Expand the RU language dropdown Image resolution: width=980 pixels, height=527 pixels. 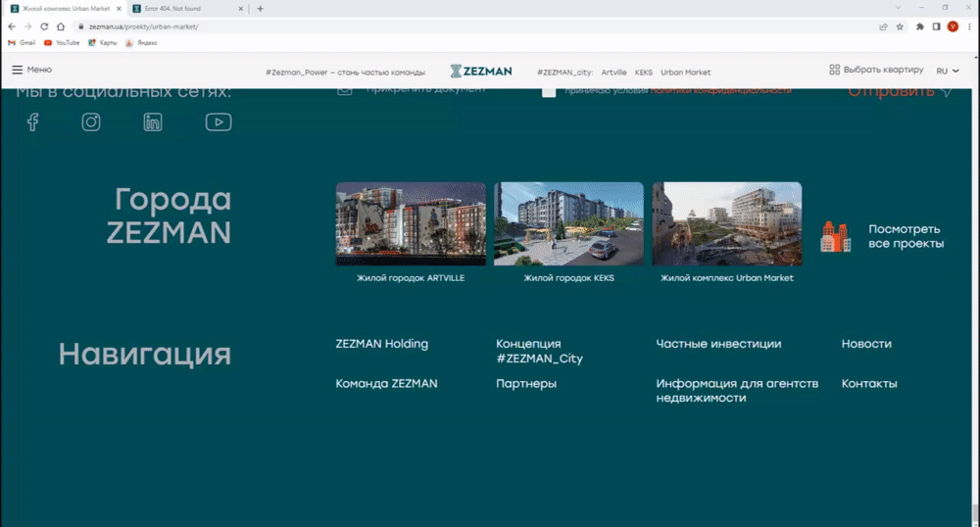(x=948, y=71)
